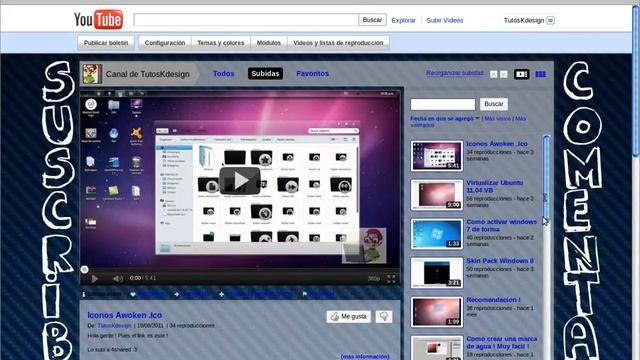Open the TutosKdesign account dropdown arrow
Viewport: 640px width, 360px height.
[x=550, y=20]
